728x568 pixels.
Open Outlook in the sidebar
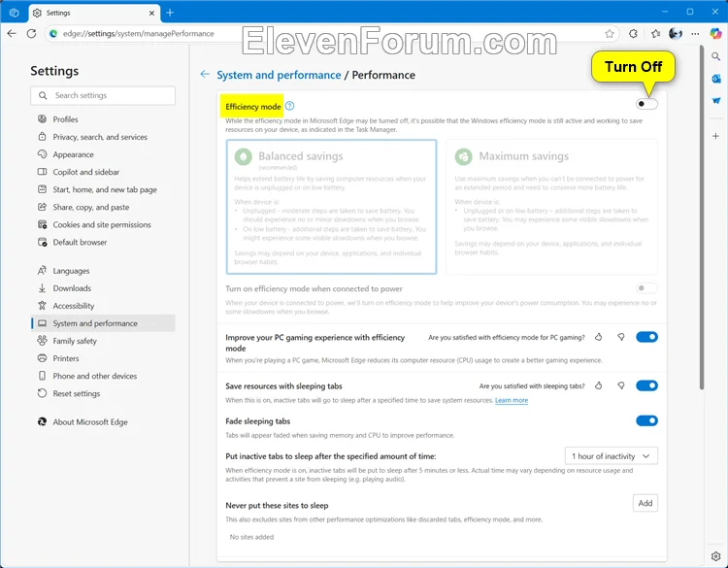(716, 79)
